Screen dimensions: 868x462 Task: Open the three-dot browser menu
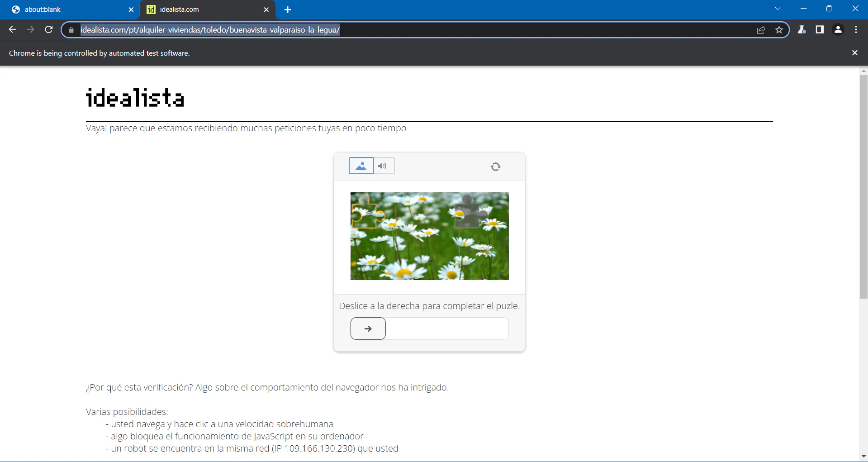click(x=856, y=29)
